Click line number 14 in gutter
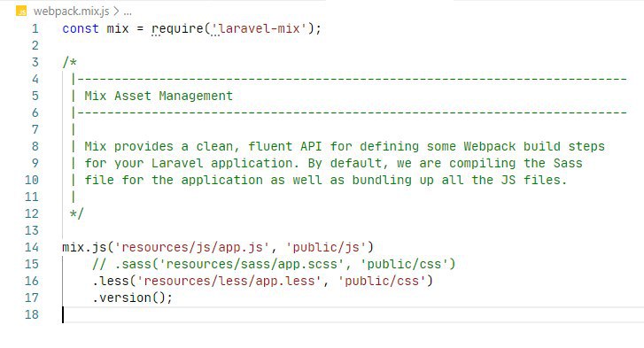Viewport: 644px width, 348px height. [x=32, y=247]
